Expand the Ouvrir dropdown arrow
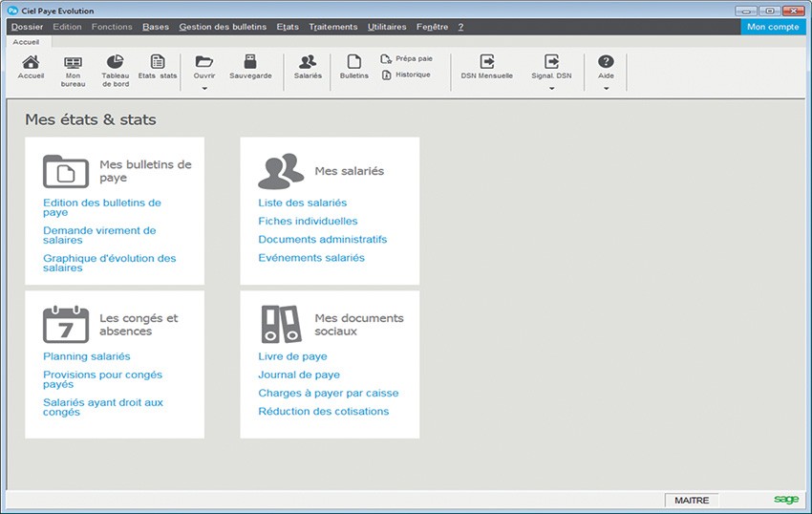The width and height of the screenshot is (812, 514). point(203,89)
